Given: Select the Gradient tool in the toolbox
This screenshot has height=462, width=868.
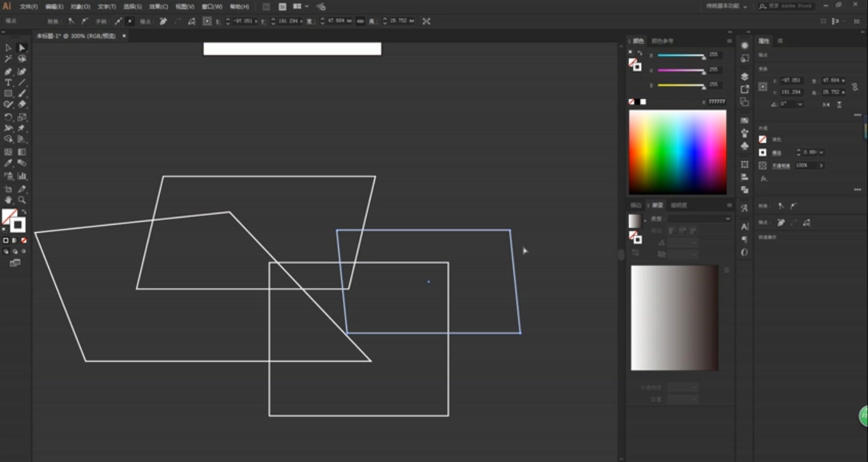Looking at the screenshot, I should (x=22, y=152).
